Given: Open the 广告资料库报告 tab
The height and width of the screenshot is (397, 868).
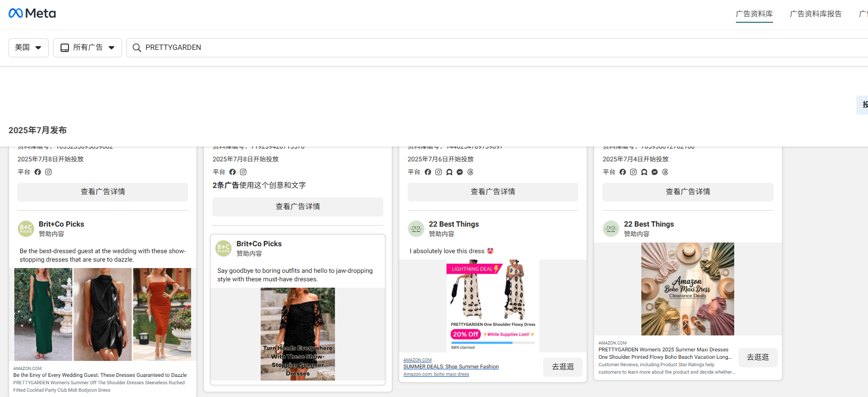Looking at the screenshot, I should coord(816,14).
